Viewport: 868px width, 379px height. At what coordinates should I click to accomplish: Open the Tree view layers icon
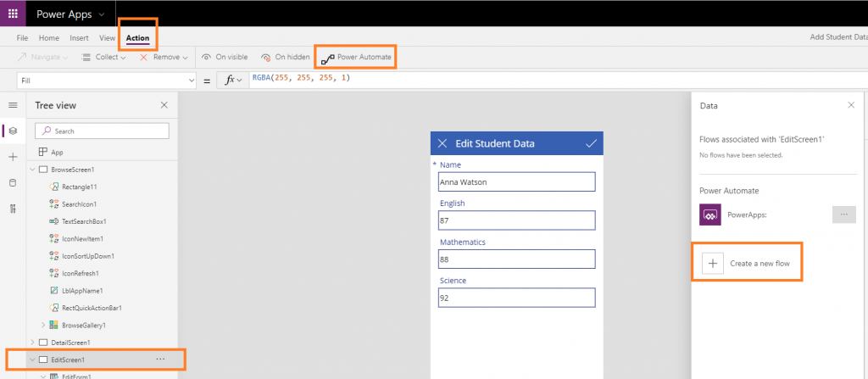tap(13, 131)
